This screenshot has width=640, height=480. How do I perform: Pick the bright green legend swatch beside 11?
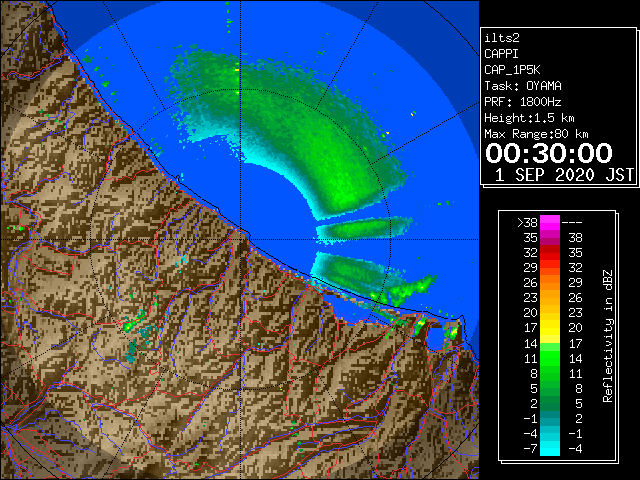(x=550, y=358)
